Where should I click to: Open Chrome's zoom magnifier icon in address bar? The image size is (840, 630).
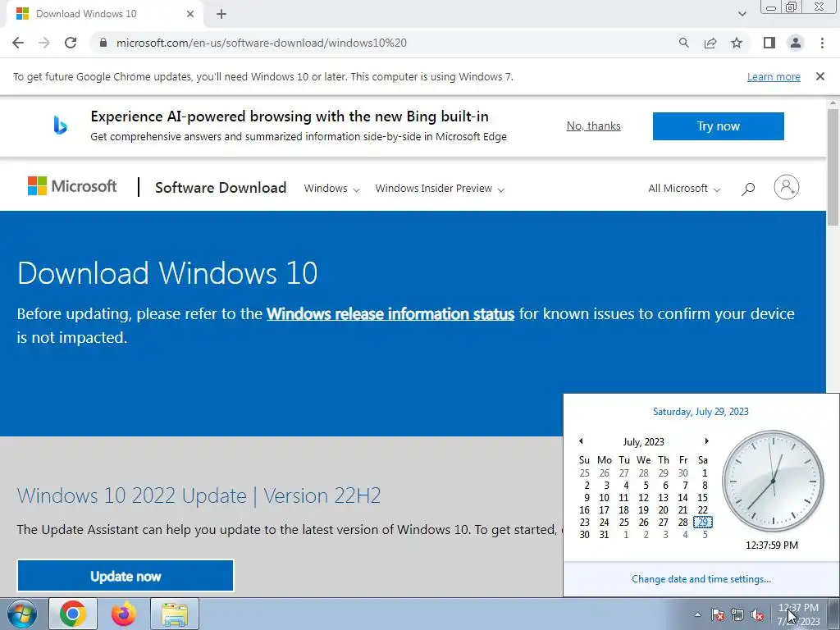683,43
